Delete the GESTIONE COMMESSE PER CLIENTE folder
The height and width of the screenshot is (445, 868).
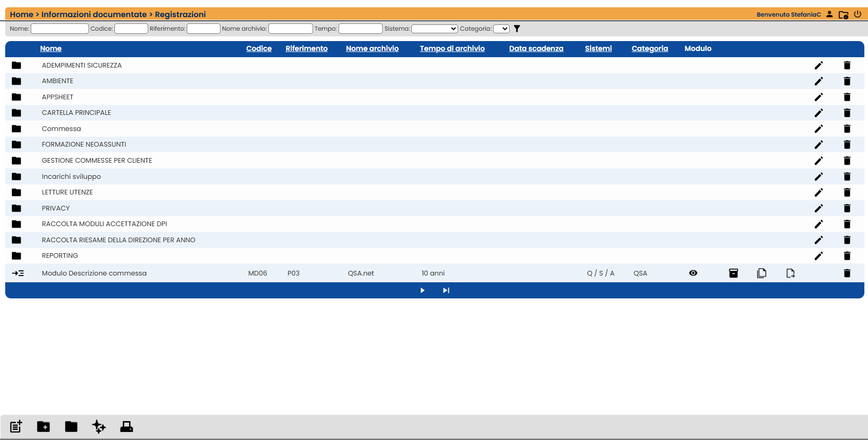point(847,161)
